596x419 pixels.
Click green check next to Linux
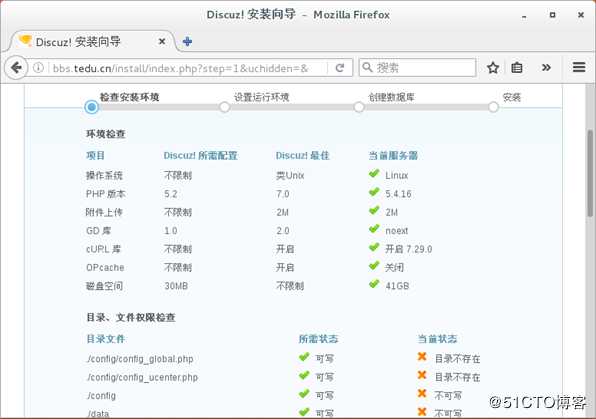click(x=374, y=174)
